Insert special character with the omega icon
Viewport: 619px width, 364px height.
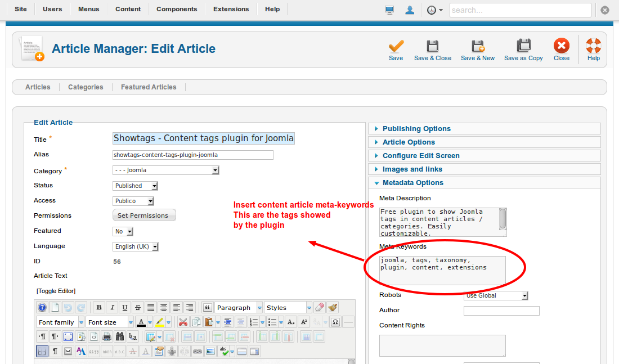pos(335,322)
